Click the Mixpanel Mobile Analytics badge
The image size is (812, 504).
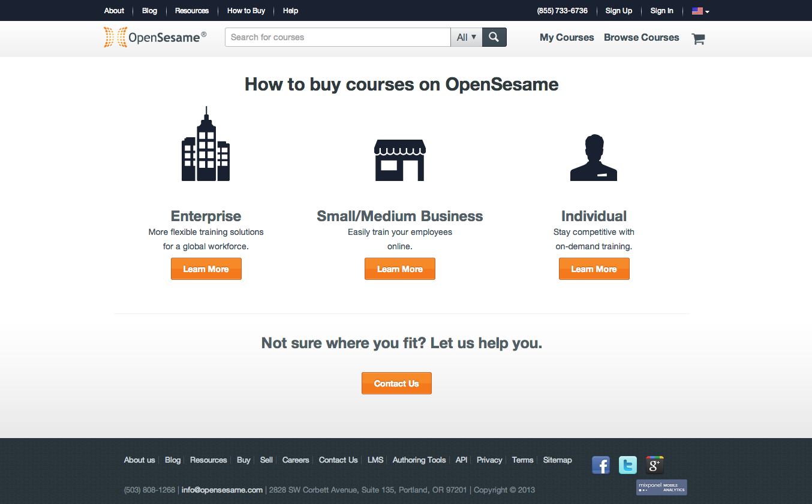(661, 487)
